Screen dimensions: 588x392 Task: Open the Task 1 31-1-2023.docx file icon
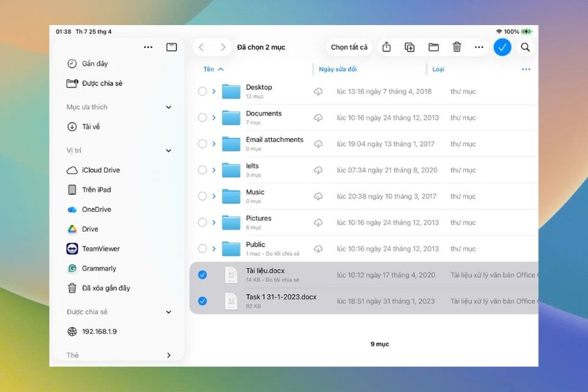coord(231,302)
